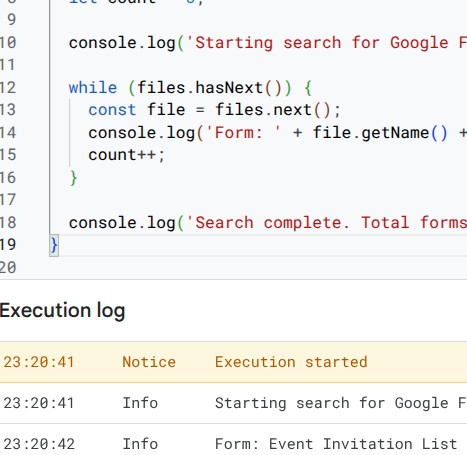
Task: Click line number 9 in the gutter
Action: click(11, 20)
